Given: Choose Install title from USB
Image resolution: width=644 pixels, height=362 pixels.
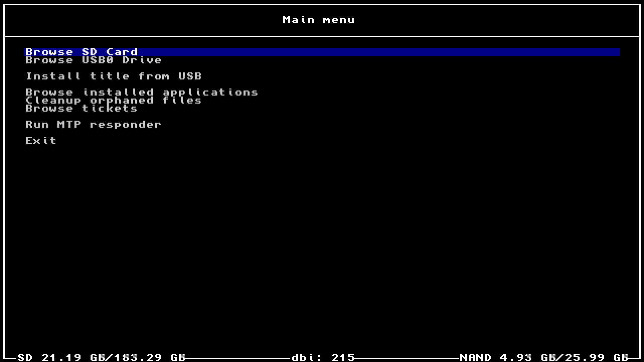Looking at the screenshot, I should pyautogui.click(x=114, y=76).
